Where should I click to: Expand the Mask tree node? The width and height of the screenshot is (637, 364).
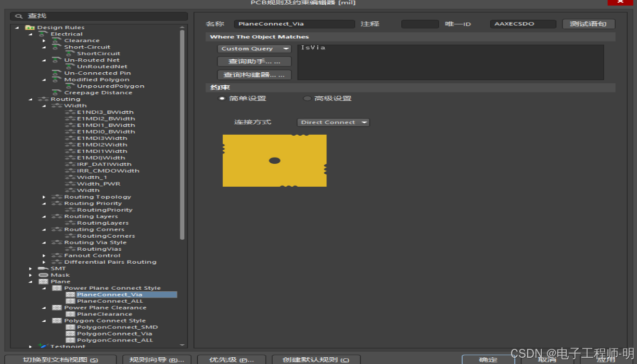click(31, 275)
